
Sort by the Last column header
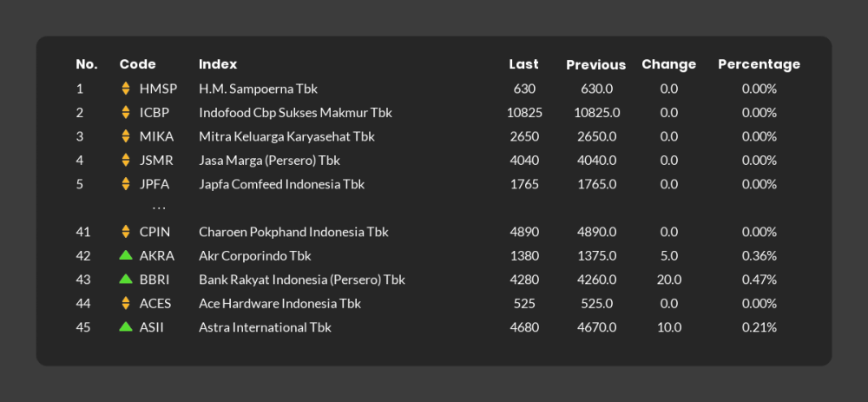(523, 64)
